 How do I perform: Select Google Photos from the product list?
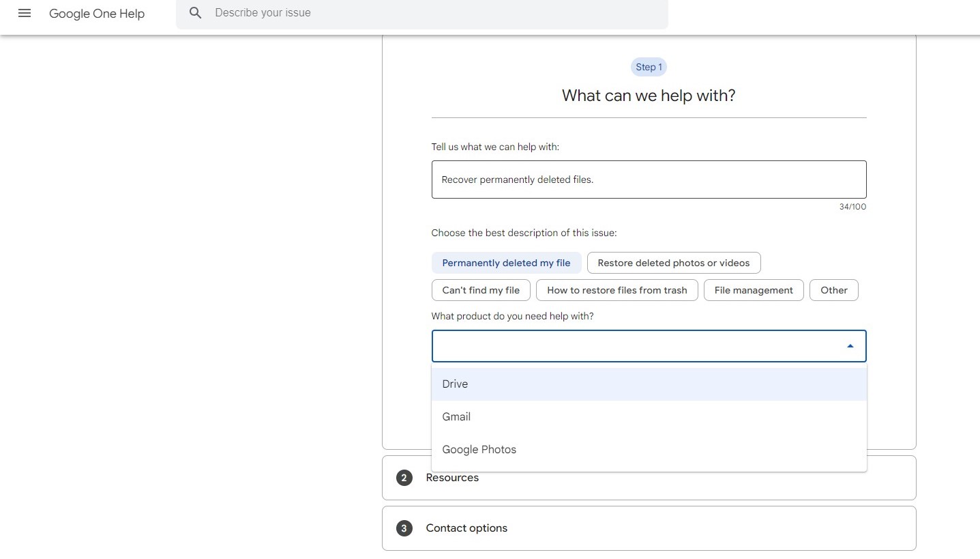click(649, 450)
